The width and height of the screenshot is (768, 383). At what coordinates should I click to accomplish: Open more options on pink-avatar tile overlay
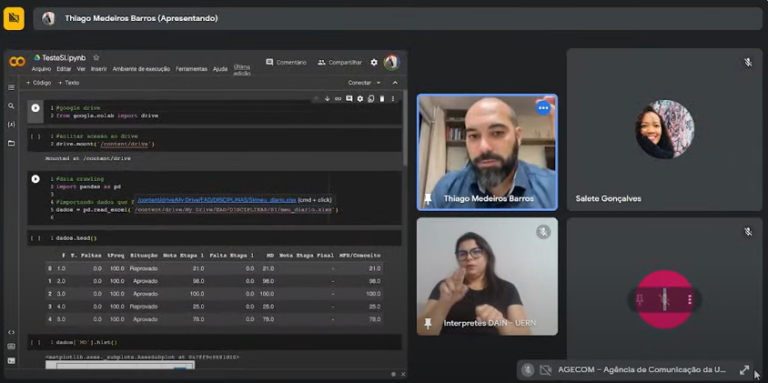[x=690, y=299]
